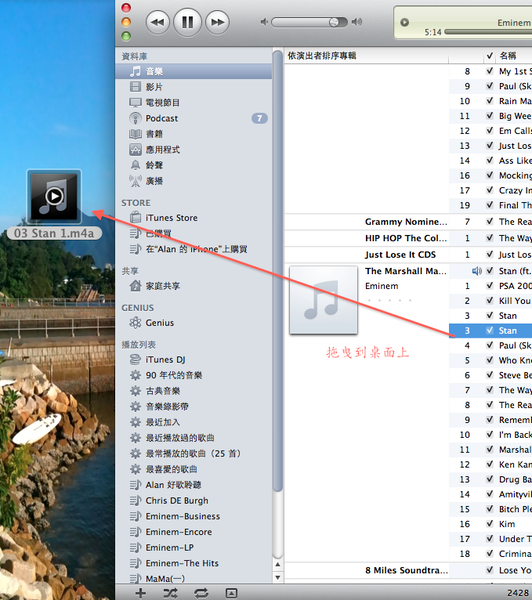Click the add playlist plus button

point(140,593)
